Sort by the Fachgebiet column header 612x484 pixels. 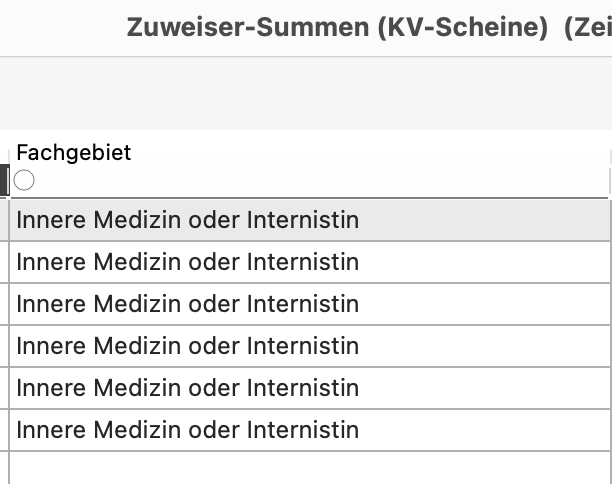(x=74, y=153)
